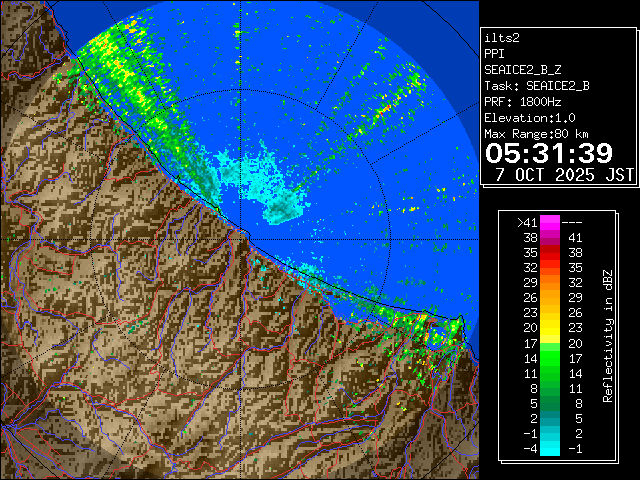Click the magenta >41 dBZ legend swatch

(550, 223)
